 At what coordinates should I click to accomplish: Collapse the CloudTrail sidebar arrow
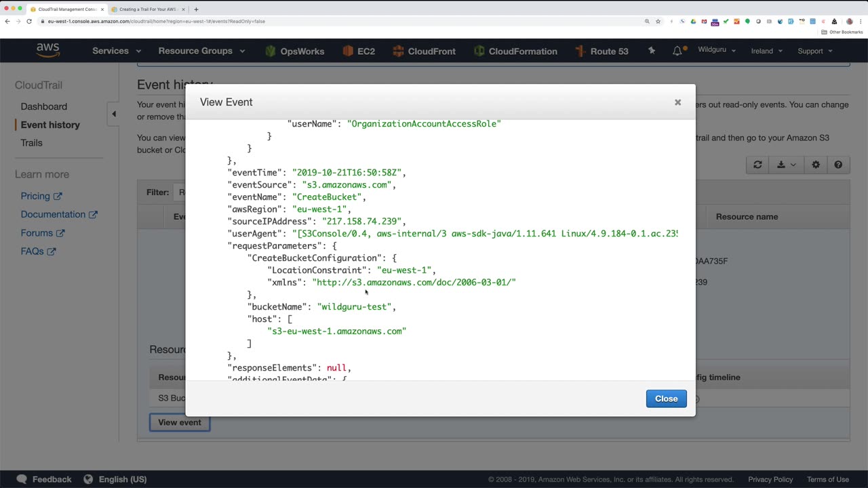point(114,114)
